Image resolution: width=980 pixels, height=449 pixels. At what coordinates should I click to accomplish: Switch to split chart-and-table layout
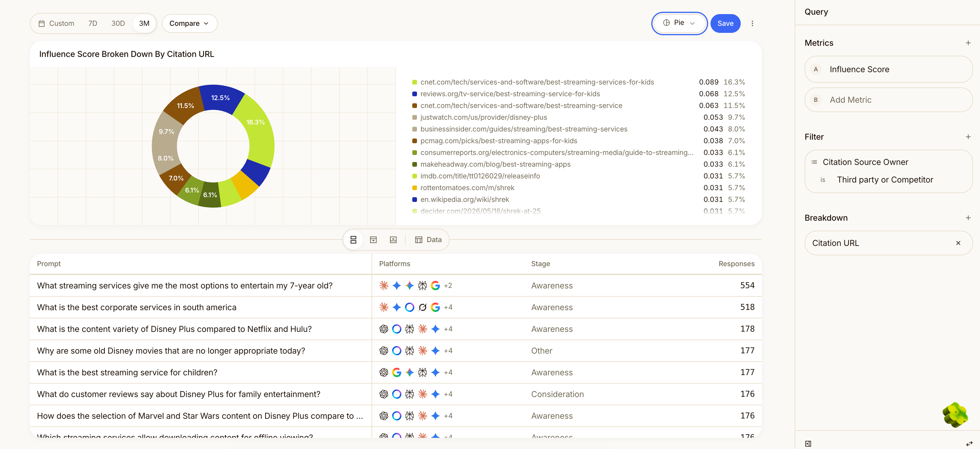click(353, 239)
